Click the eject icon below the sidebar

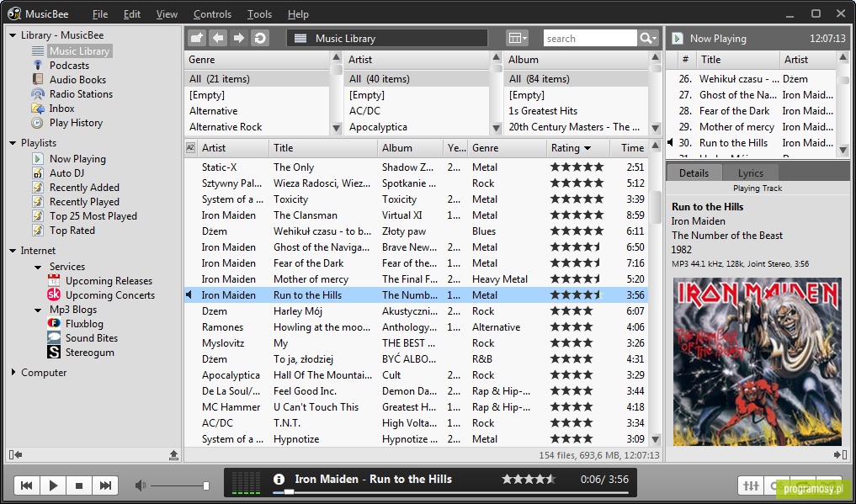click(x=173, y=454)
